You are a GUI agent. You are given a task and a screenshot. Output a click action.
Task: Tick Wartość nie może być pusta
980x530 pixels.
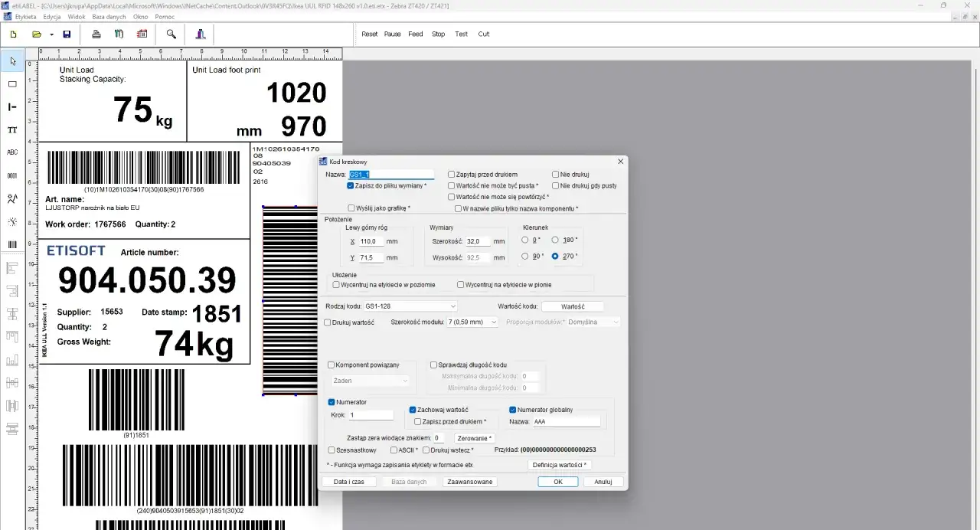[452, 185]
